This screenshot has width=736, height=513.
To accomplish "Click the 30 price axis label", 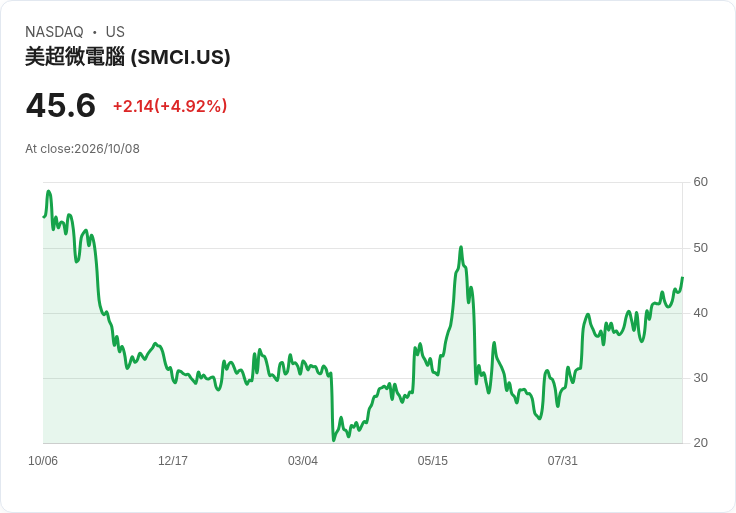I will pos(700,378).
